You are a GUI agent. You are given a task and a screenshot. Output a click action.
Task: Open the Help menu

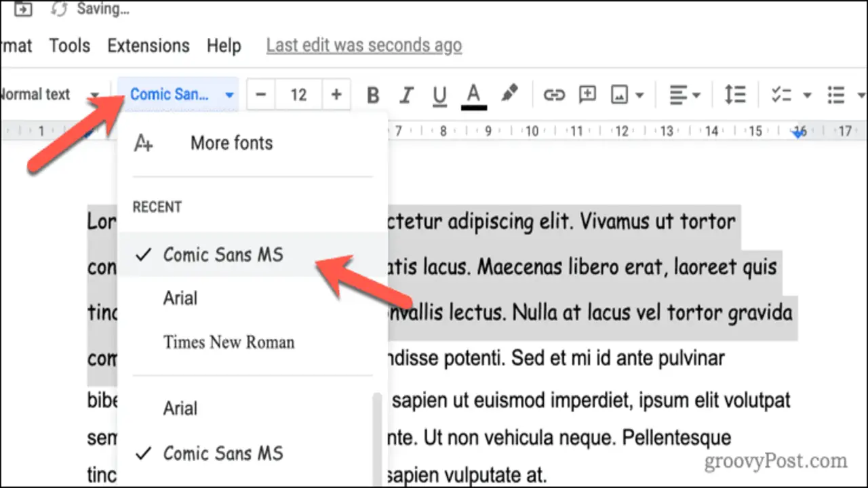click(x=224, y=45)
